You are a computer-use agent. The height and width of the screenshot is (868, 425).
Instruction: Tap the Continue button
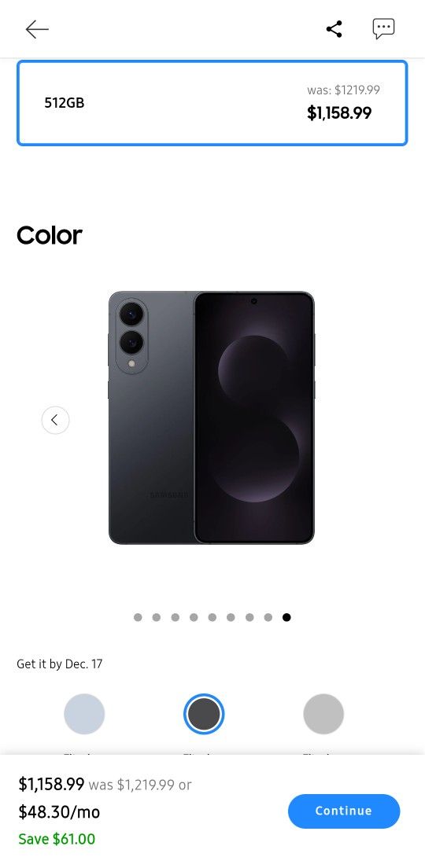click(x=344, y=811)
